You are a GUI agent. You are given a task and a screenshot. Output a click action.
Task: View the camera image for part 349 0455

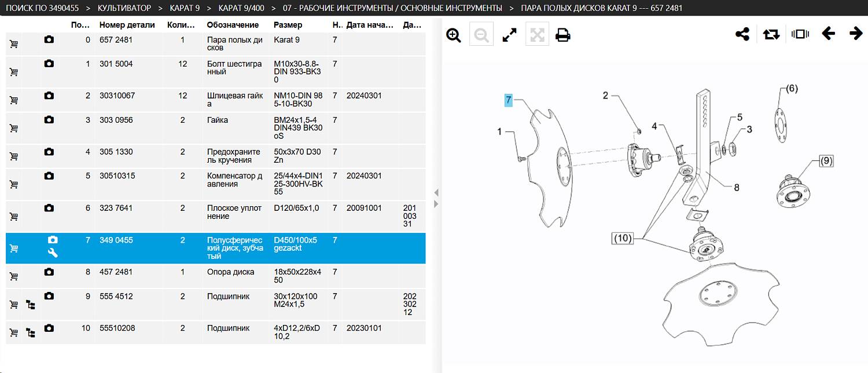(x=53, y=239)
